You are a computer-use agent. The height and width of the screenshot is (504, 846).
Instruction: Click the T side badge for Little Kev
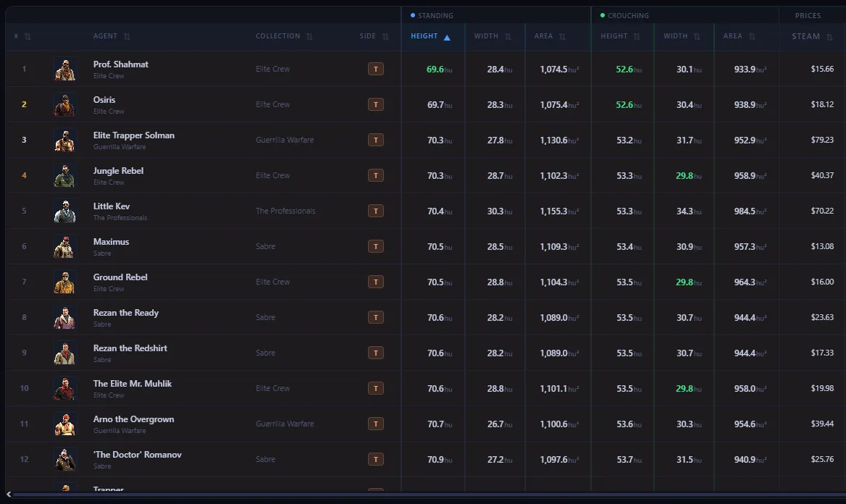coord(376,211)
